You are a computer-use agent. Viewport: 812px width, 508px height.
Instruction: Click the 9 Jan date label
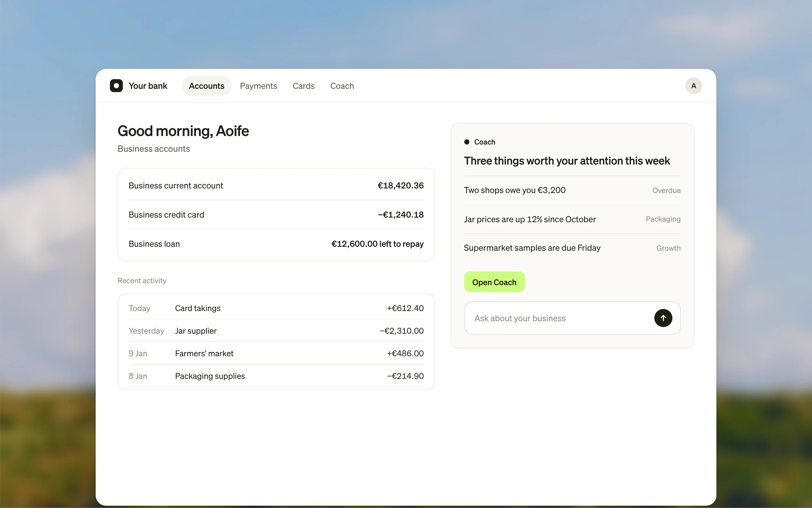pos(138,353)
